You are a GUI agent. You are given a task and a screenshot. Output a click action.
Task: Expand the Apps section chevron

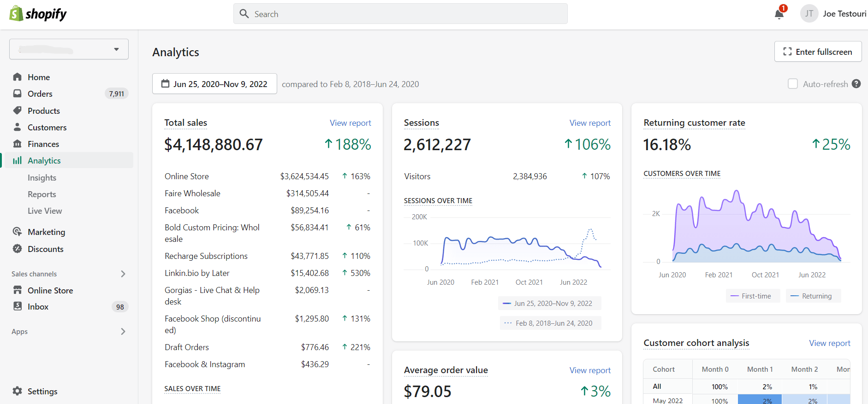pyautogui.click(x=123, y=331)
